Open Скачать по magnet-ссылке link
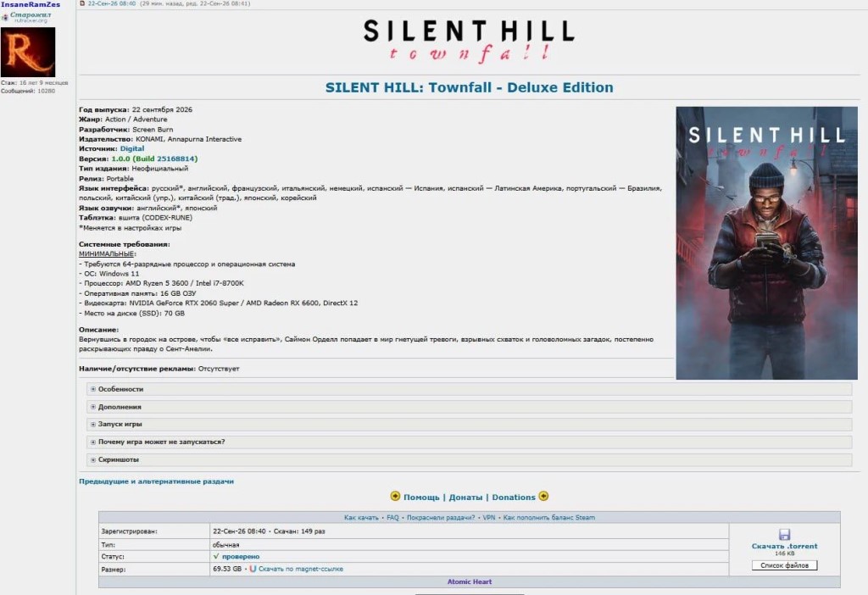 point(301,569)
